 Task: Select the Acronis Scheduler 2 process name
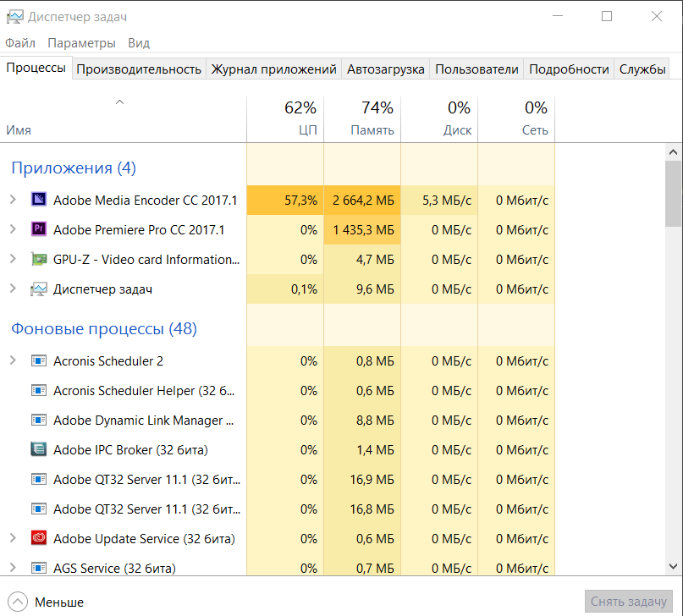(108, 361)
